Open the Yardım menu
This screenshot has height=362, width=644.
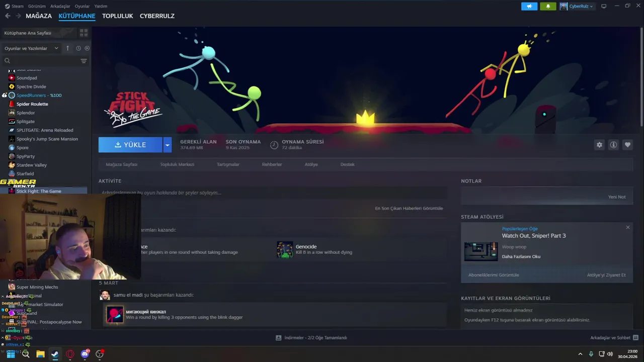tap(101, 6)
